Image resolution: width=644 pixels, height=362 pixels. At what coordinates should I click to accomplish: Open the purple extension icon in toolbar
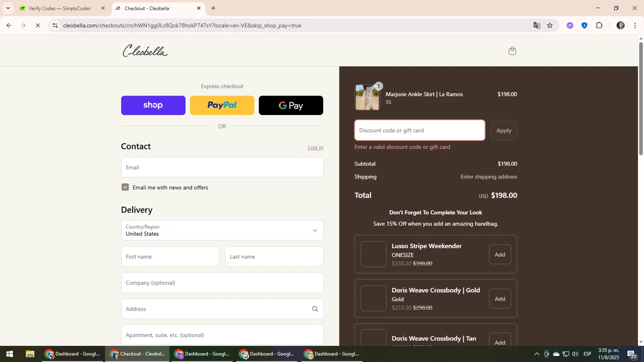pos(570,26)
